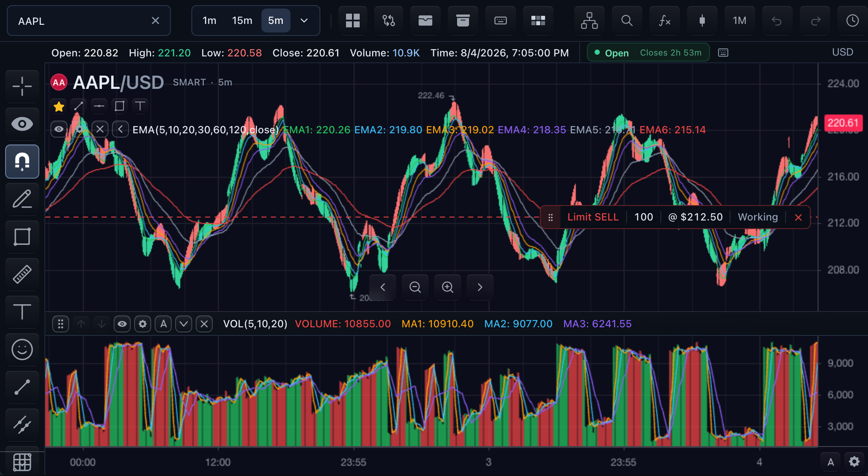The image size is (868, 476).
Task: Open VOL indicator settings gear
Action: (x=143, y=324)
